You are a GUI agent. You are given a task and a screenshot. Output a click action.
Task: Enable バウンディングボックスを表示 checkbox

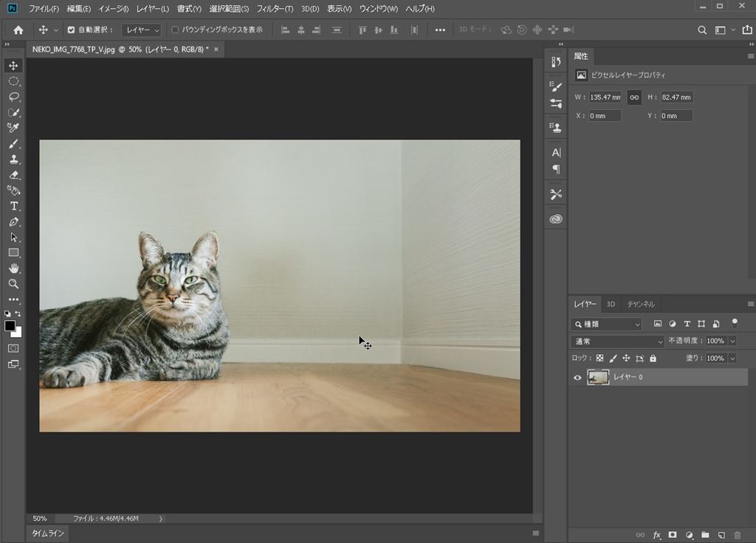175,30
